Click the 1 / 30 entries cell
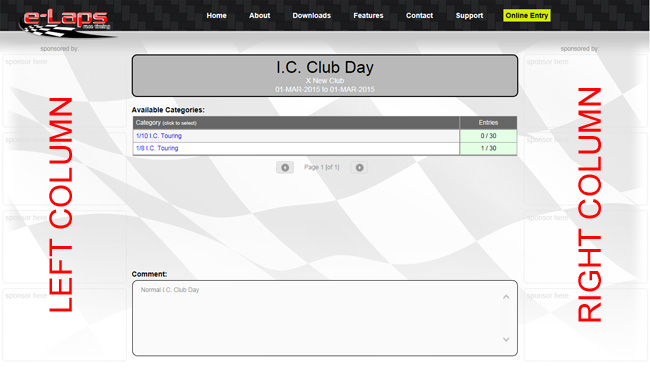Viewport: 650px width, 371px height. (x=488, y=148)
